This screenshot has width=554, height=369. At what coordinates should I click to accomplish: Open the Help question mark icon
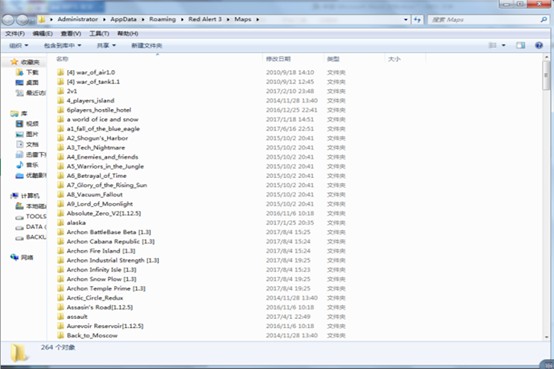coord(538,45)
